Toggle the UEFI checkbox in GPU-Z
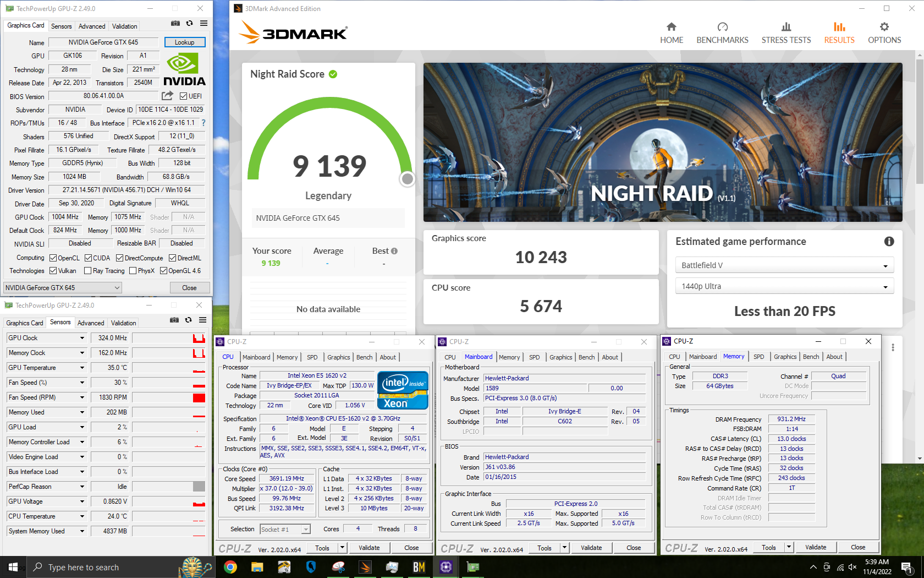924x578 pixels. [184, 96]
